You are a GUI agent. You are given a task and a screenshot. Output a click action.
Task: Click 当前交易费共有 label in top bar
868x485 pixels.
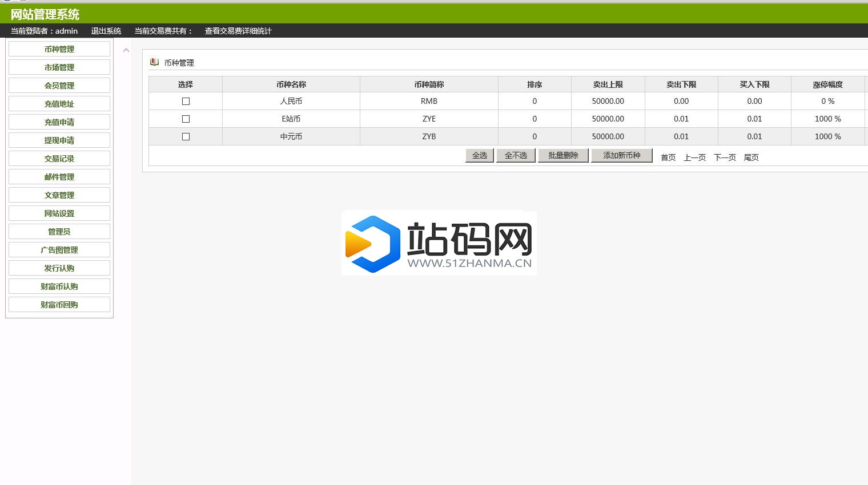[x=163, y=31]
